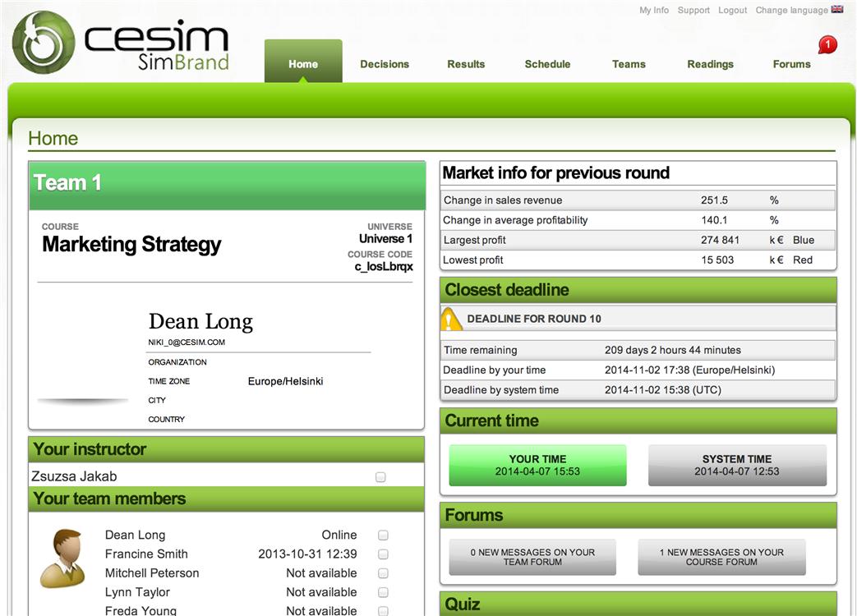Open the My Info link
Screen dimensions: 857x616
click(654, 10)
